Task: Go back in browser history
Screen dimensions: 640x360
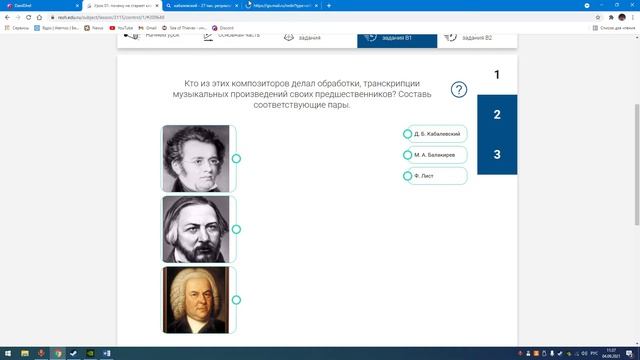Action: click(7, 18)
